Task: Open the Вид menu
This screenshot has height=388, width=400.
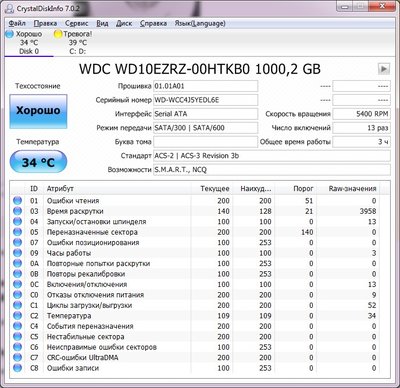Action: 102,23
